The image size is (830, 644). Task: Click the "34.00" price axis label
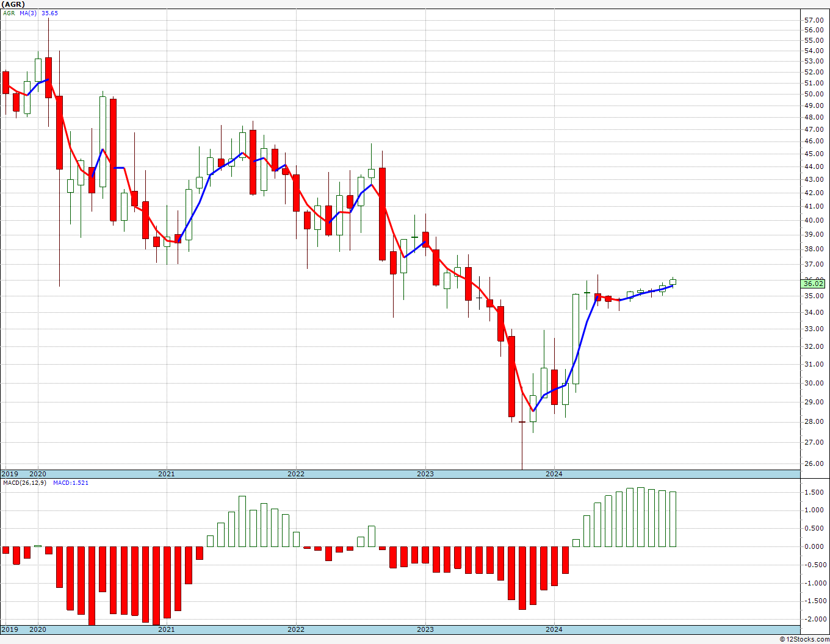814,312
